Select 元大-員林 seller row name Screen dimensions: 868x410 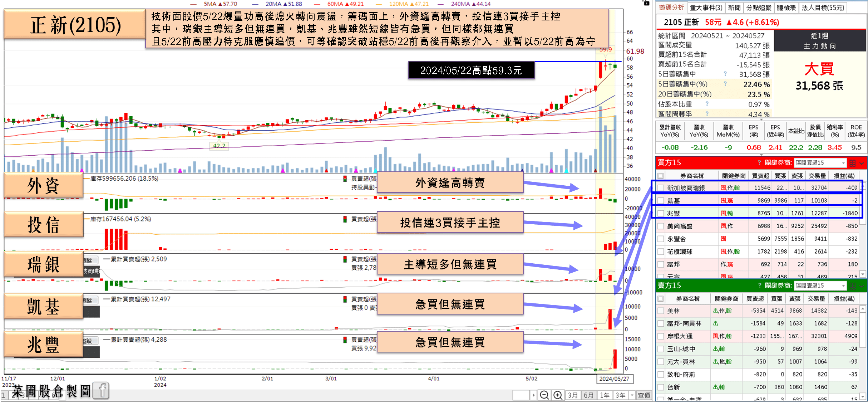click(x=681, y=362)
